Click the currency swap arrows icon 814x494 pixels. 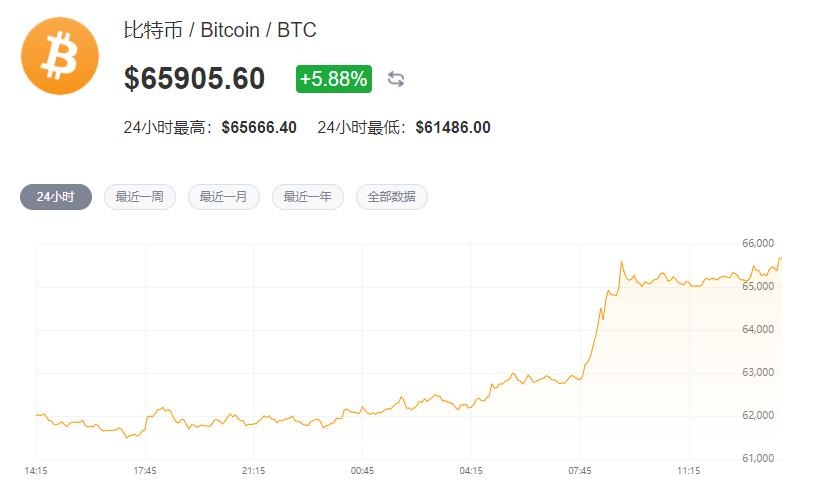pyautogui.click(x=396, y=79)
